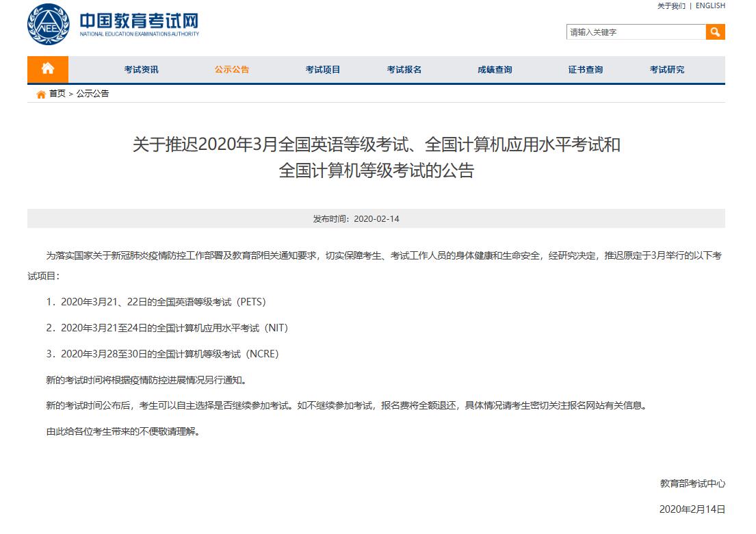756x534 pixels.
Task: Go to the 考试报名 section
Action: coord(404,70)
